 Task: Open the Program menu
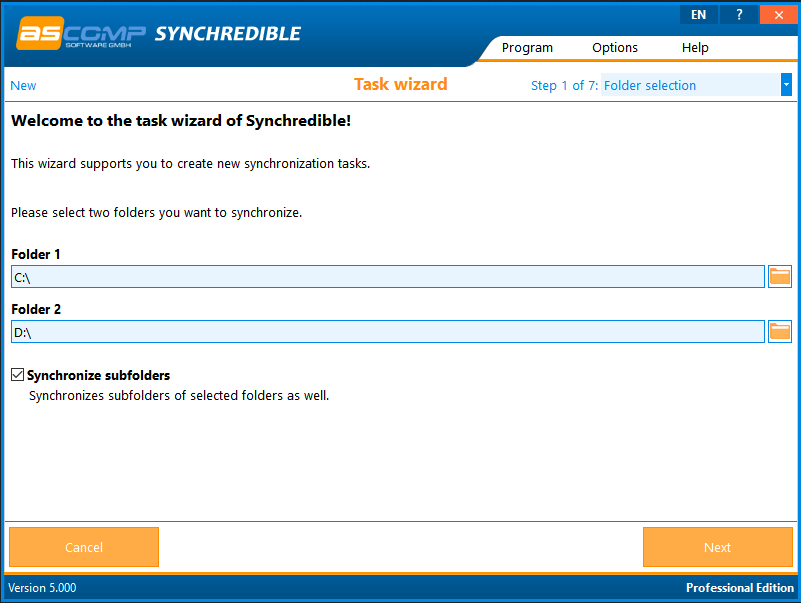[527, 48]
